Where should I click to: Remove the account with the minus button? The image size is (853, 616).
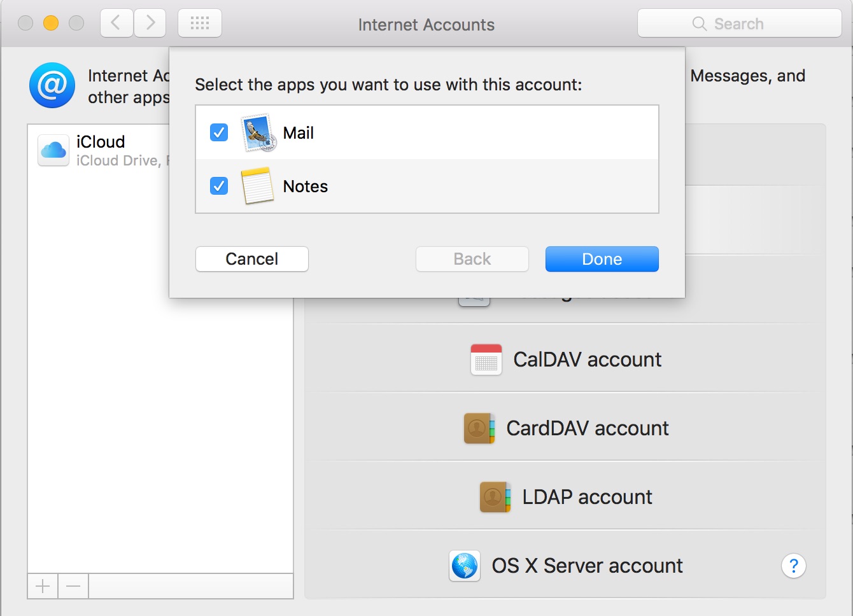pos(73,586)
